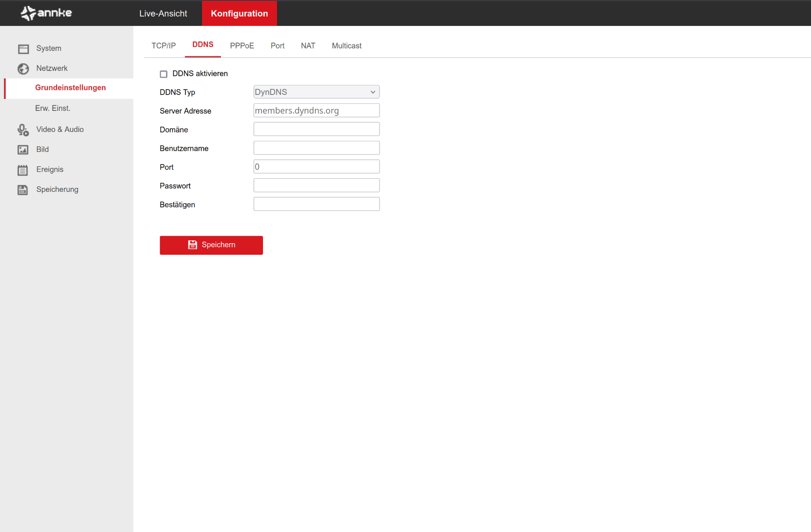Image resolution: width=811 pixels, height=532 pixels.
Task: Select the Multicast tab
Action: coord(346,46)
